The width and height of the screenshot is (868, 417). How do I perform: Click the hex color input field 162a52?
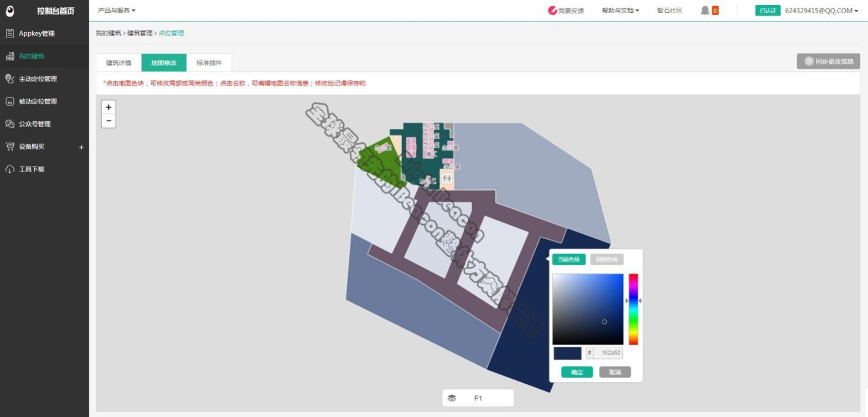click(x=608, y=353)
